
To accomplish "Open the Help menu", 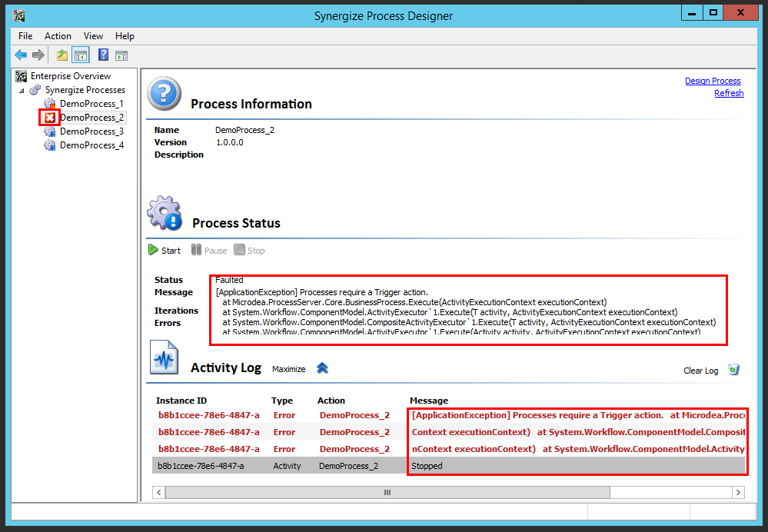I will (125, 36).
